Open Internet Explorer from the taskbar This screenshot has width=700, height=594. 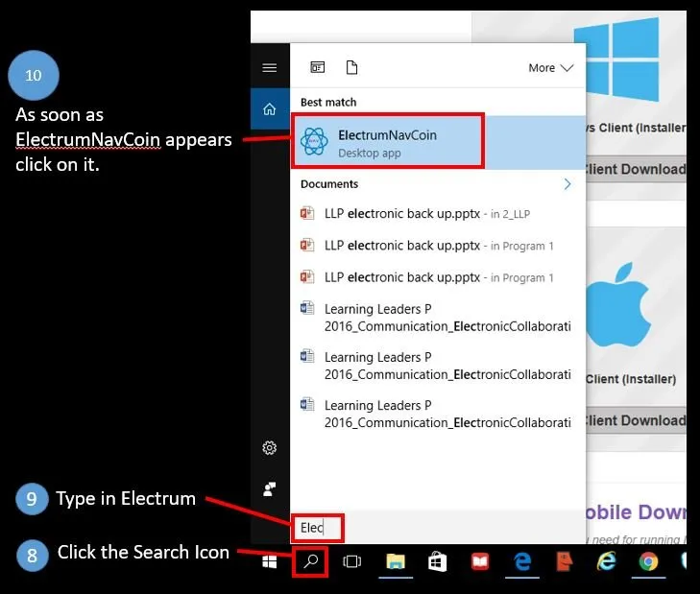point(606,561)
